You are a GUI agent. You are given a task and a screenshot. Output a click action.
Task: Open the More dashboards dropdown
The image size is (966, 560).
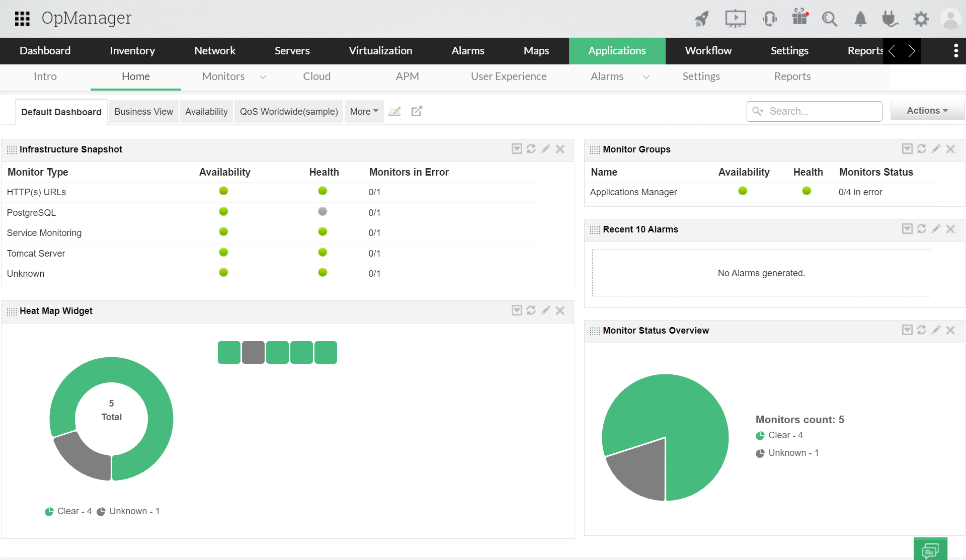coord(364,111)
